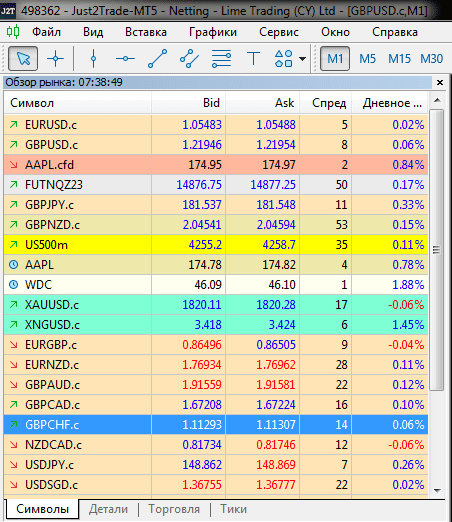Select the text label tool
This screenshot has width=452, height=522.
tap(253, 59)
